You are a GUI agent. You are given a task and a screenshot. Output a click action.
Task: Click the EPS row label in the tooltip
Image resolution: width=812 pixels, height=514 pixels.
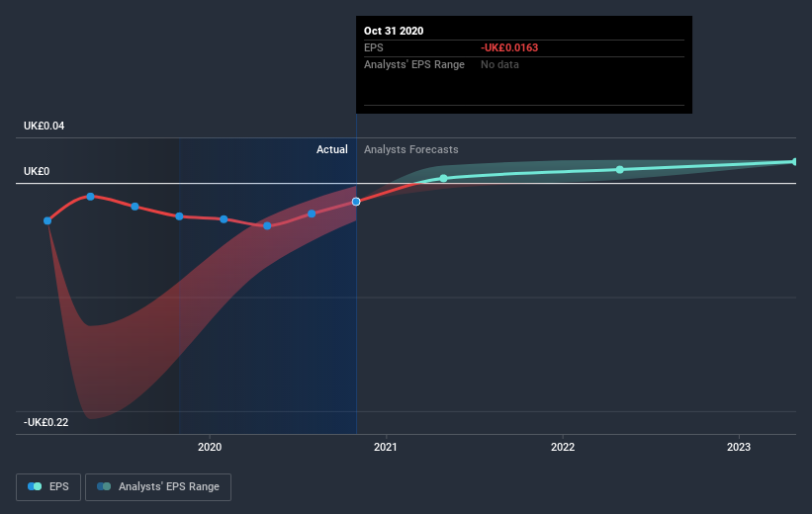[x=374, y=47]
